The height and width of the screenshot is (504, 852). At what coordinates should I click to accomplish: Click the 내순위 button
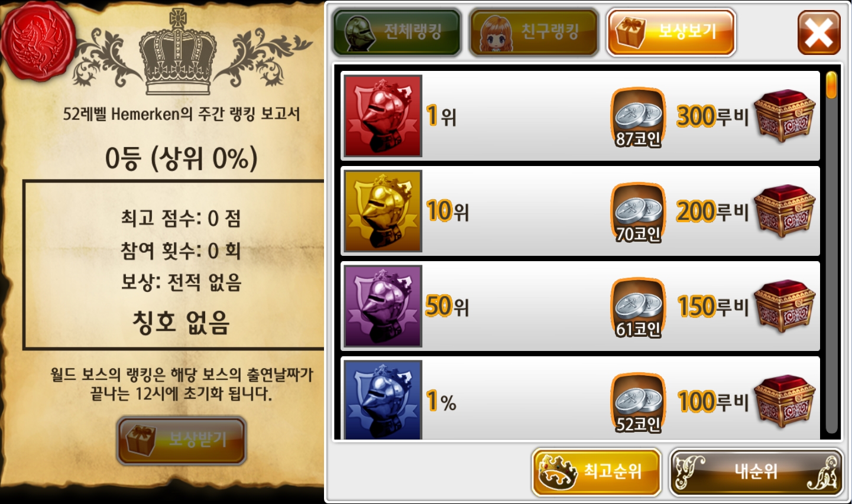pyautogui.click(x=756, y=472)
